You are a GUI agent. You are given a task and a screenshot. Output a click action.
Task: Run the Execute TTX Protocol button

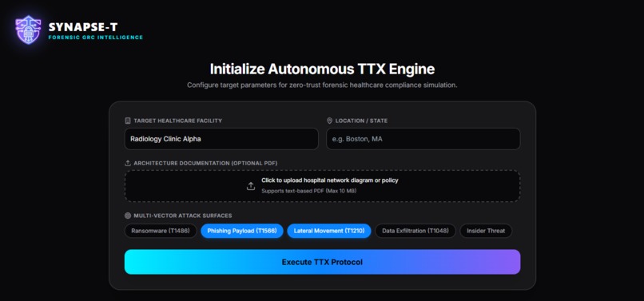(323, 262)
